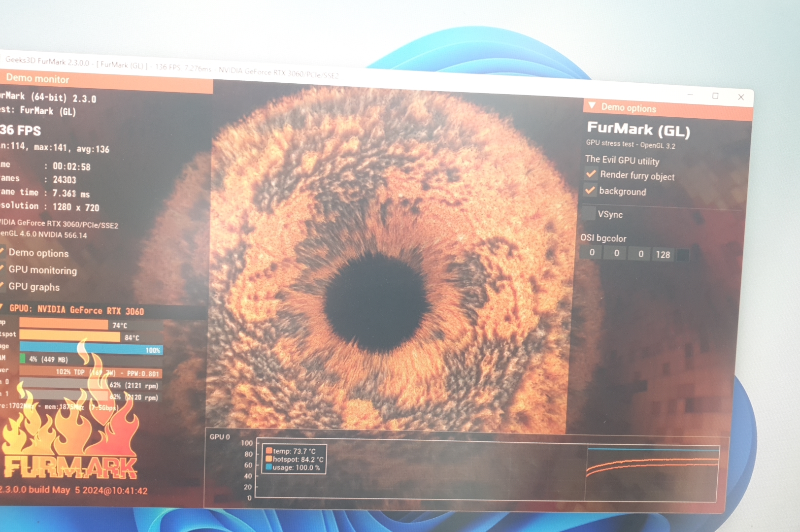Click the frames count 24303
The image size is (800, 532).
point(65,179)
